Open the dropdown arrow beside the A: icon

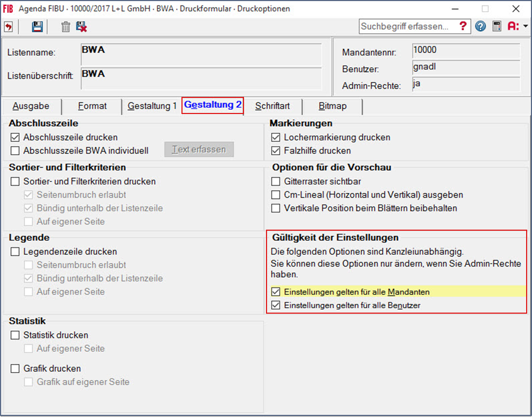(526, 26)
